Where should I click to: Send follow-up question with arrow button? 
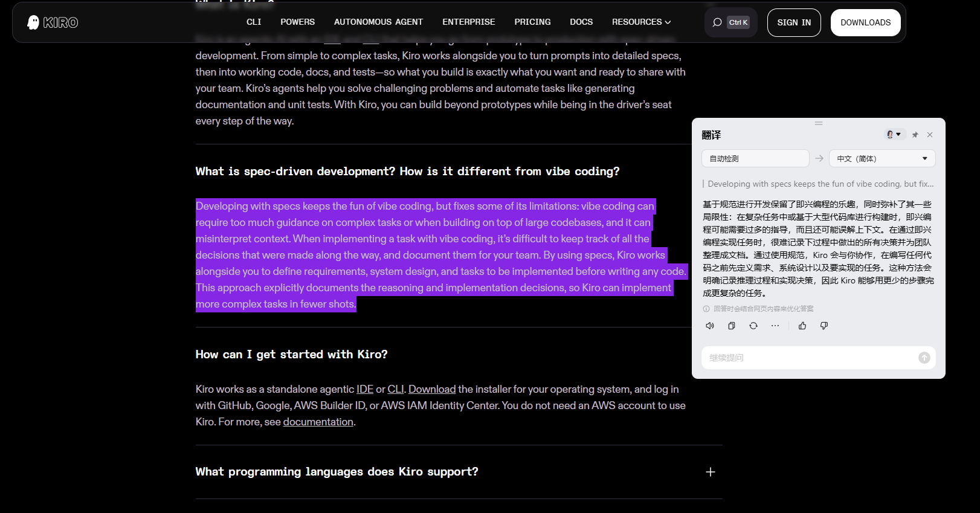(924, 358)
